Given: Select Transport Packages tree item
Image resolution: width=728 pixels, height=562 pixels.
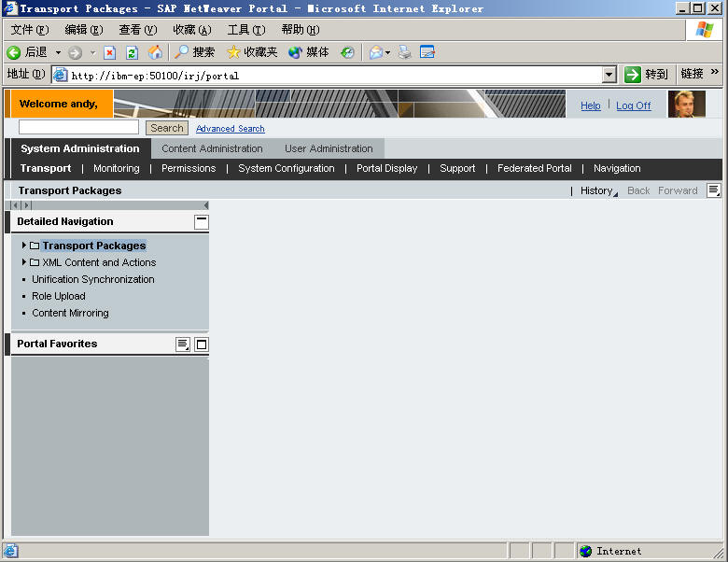Looking at the screenshot, I should pos(94,246).
